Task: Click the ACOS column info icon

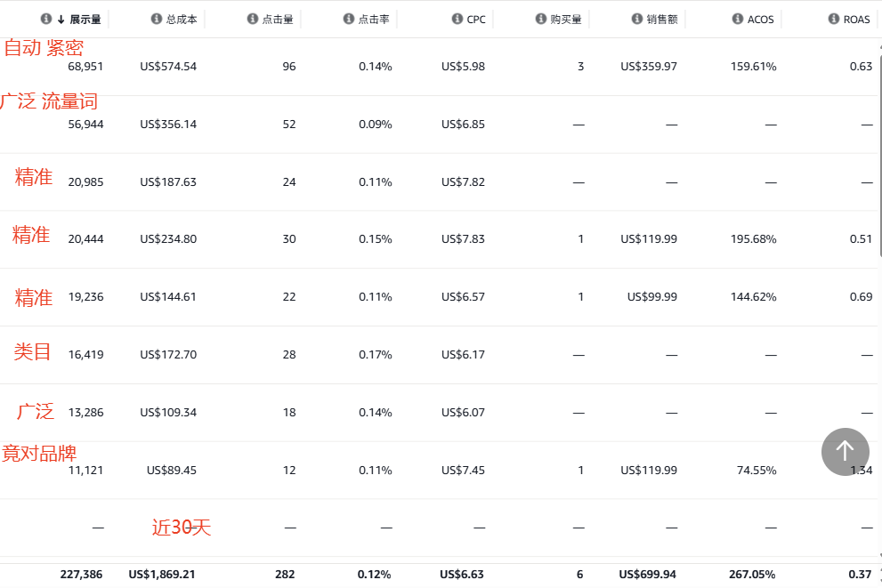Action: pyautogui.click(x=738, y=20)
